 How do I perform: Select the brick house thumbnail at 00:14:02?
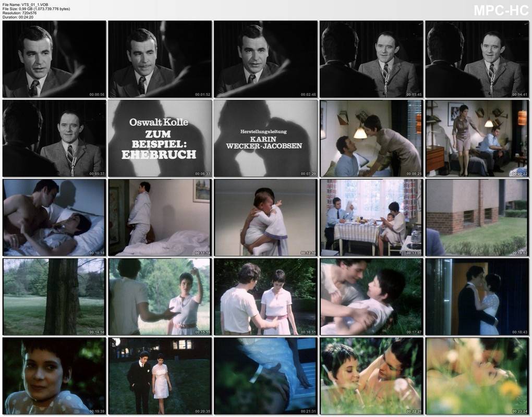click(x=477, y=218)
